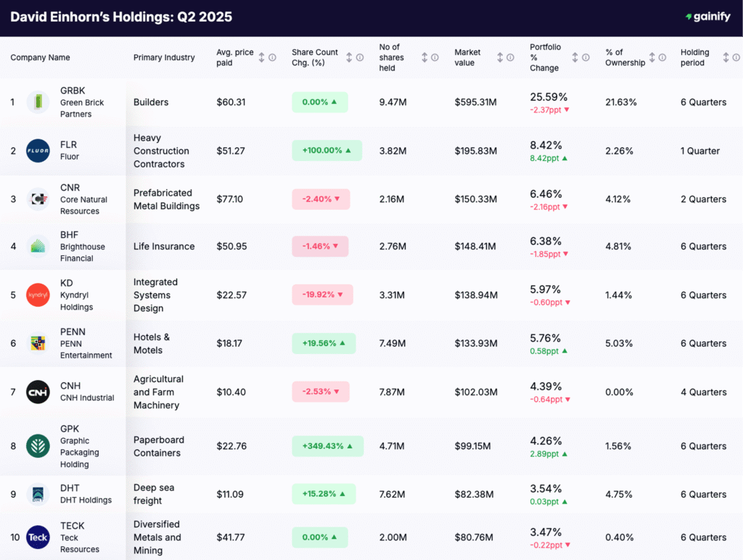Open the CNH ticker link
Screen dimensions: 743x560
click(70, 386)
